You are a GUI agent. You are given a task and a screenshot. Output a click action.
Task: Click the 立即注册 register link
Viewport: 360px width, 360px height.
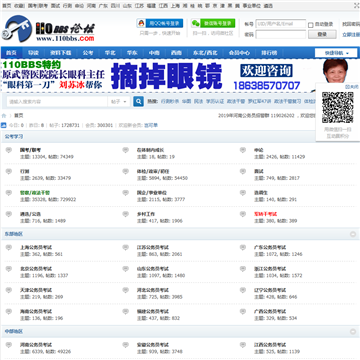351,35
